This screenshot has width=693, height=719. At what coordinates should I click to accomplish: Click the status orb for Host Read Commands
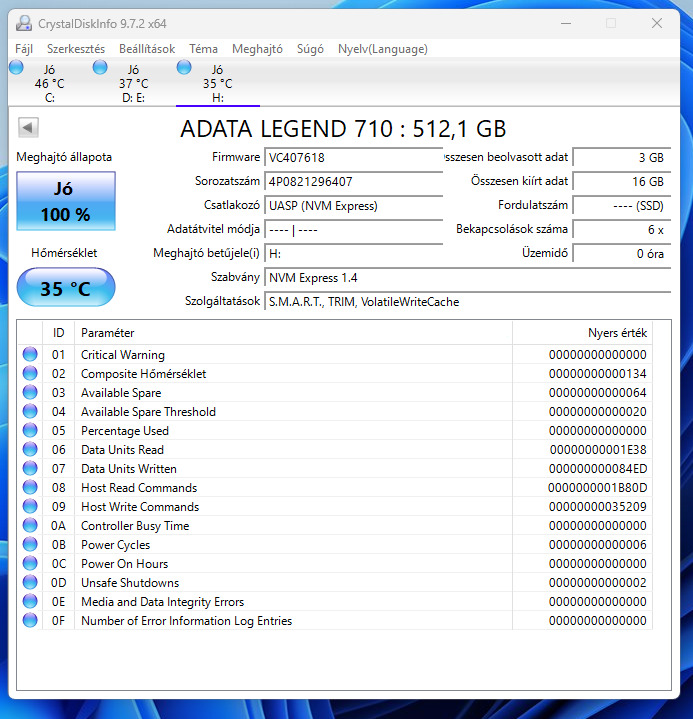[30, 487]
